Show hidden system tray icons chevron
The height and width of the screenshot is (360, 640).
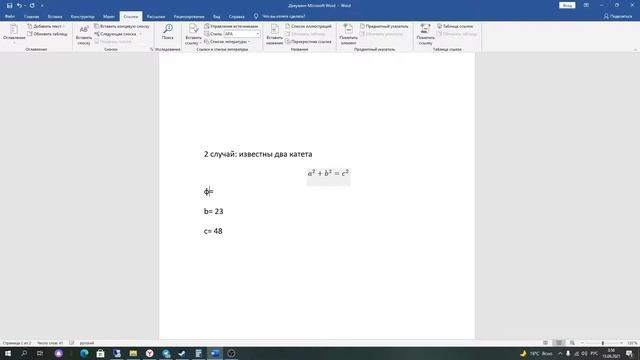560,353
